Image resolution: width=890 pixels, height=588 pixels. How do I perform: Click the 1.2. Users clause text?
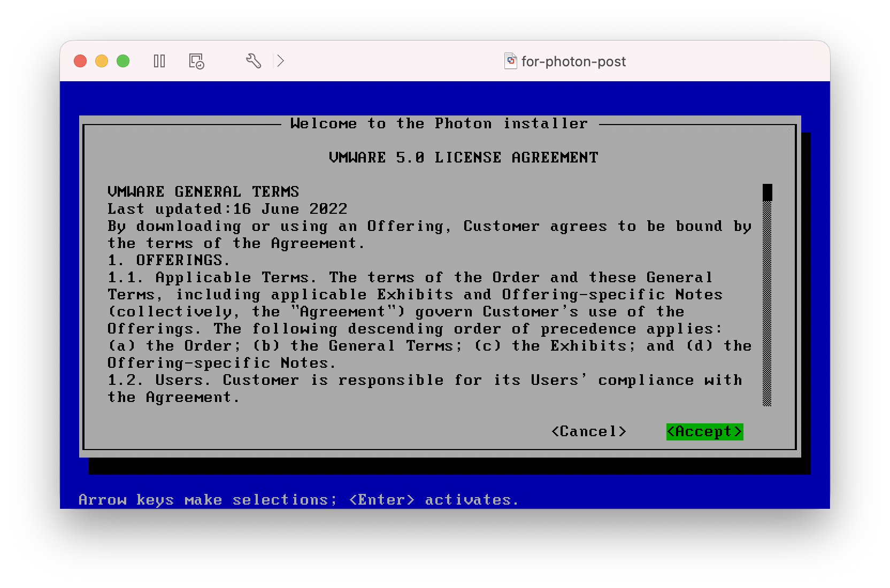[425, 380]
